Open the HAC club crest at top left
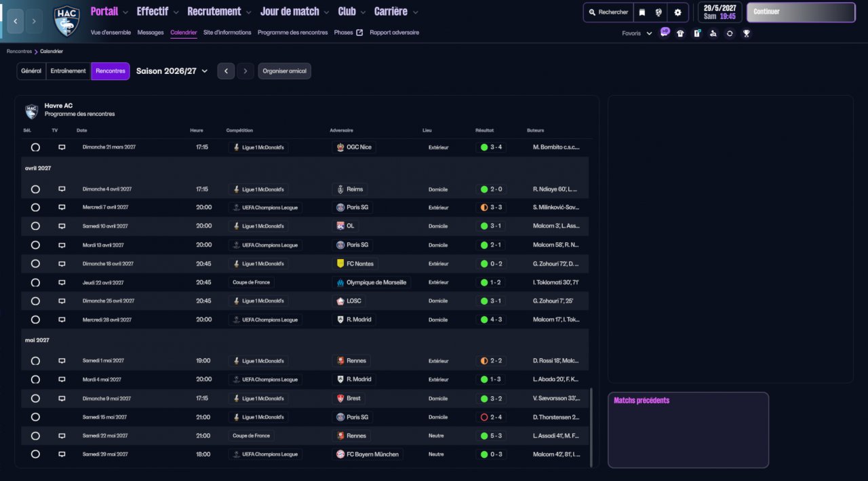Viewport: 868px width, 481px height. coord(66,21)
